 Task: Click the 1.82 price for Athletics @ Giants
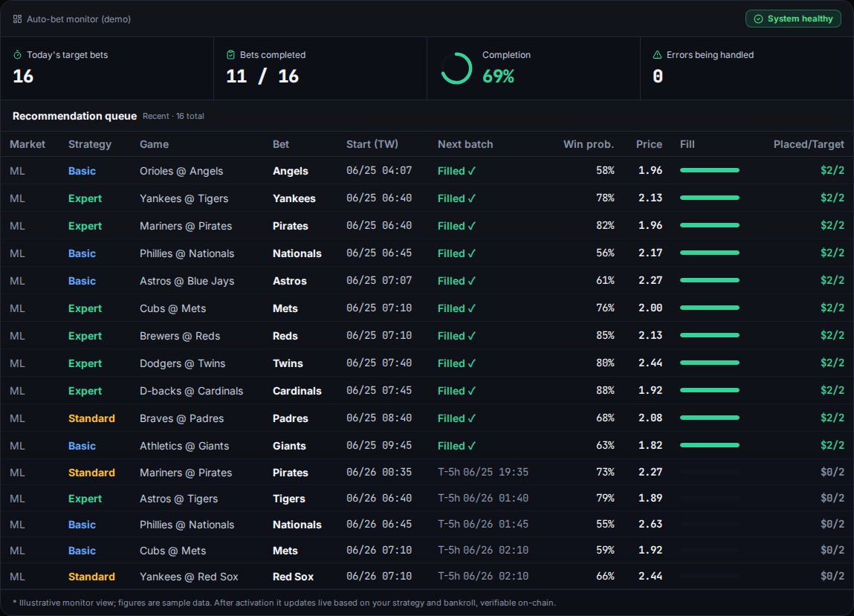tap(650, 446)
